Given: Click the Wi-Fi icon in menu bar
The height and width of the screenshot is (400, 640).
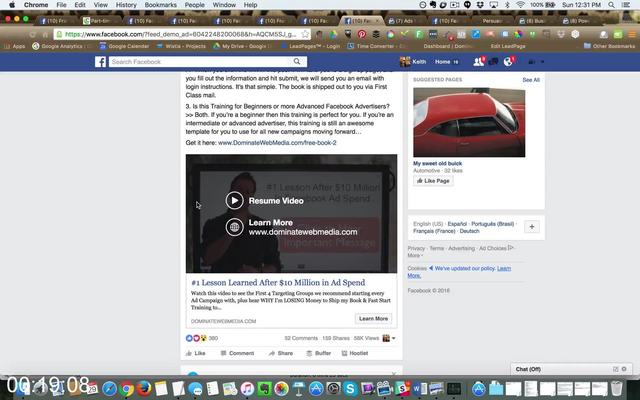Looking at the screenshot, I should click(520, 5).
